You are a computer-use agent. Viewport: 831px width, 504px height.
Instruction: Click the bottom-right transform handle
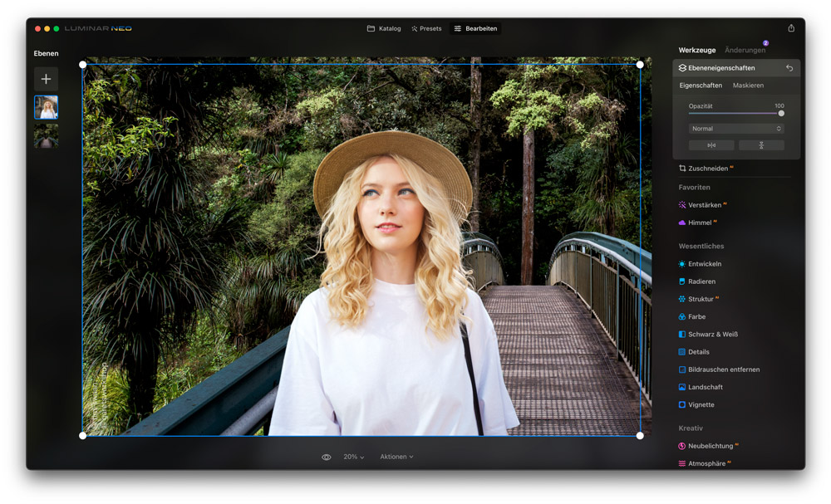coord(640,436)
